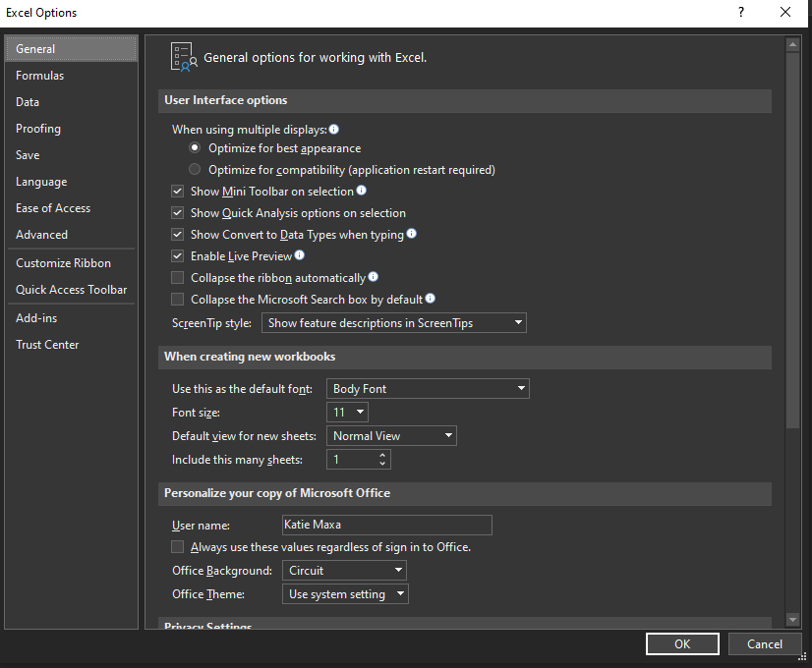The width and height of the screenshot is (812, 668).
Task: Toggle Show Quick Analysis options on selection
Action: (x=178, y=212)
